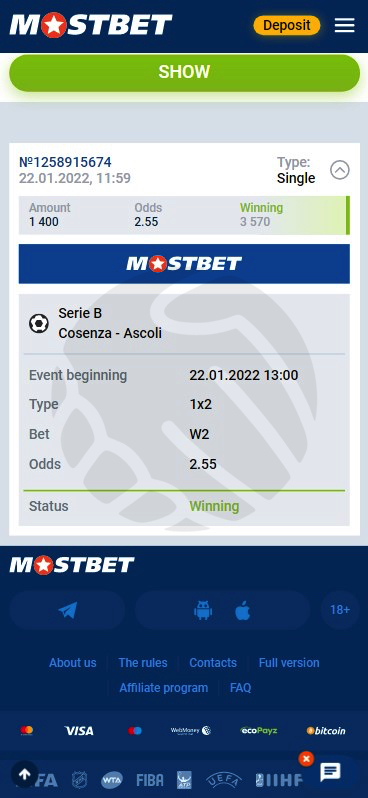Image resolution: width=368 pixels, height=798 pixels.
Task: Click the back-to-top arrow
Action: point(24,774)
